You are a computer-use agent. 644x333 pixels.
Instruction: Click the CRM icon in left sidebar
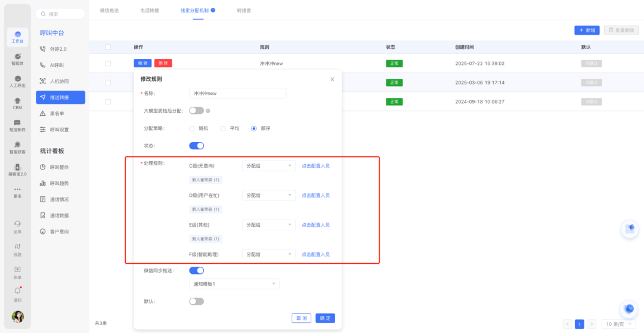(17, 104)
